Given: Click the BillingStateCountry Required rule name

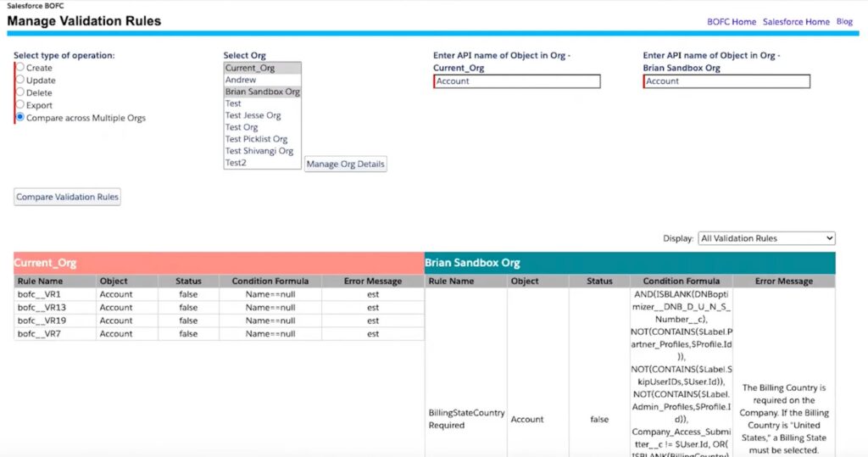Looking at the screenshot, I should 466,419.
